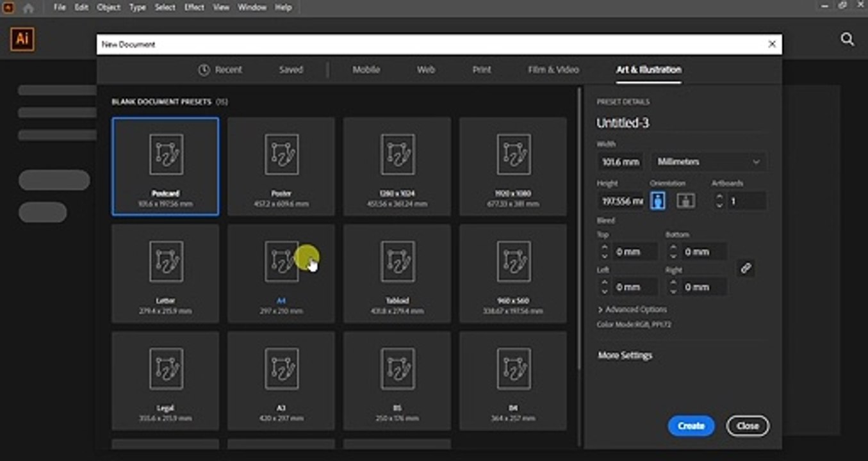Click the Home icon in the top bar
The width and height of the screenshot is (868, 461).
point(28,8)
